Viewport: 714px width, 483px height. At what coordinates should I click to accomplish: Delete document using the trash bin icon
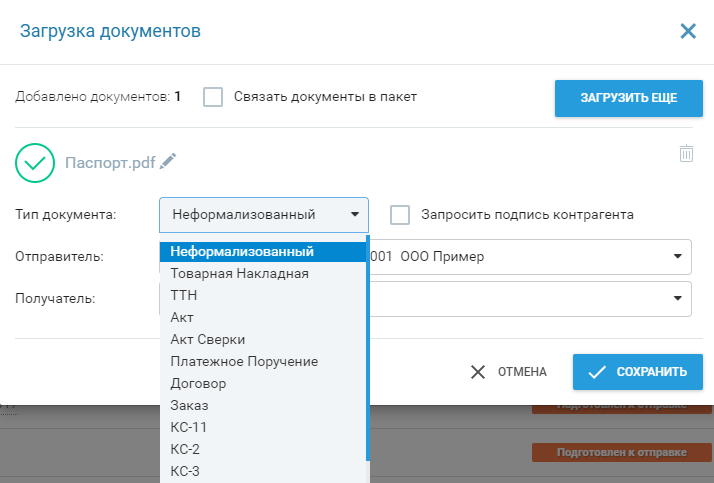[686, 153]
